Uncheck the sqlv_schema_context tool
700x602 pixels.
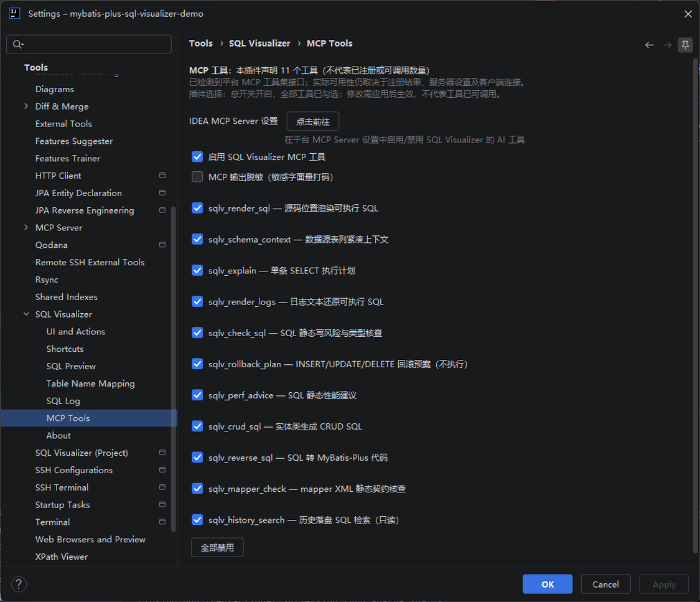click(x=197, y=240)
